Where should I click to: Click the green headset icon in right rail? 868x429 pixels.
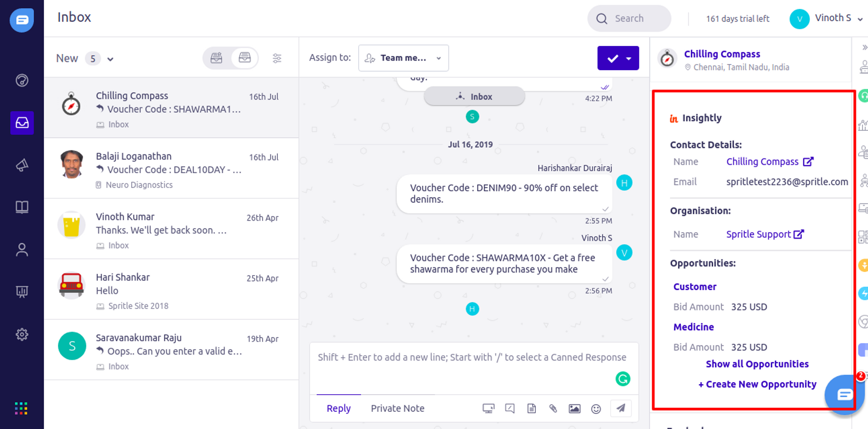(x=863, y=95)
